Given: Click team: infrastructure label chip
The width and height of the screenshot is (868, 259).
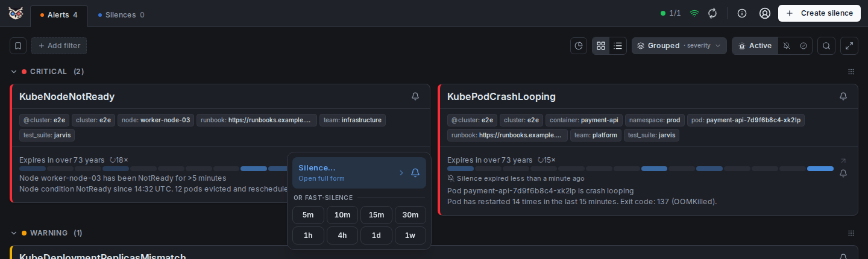Looking at the screenshot, I should [353, 120].
